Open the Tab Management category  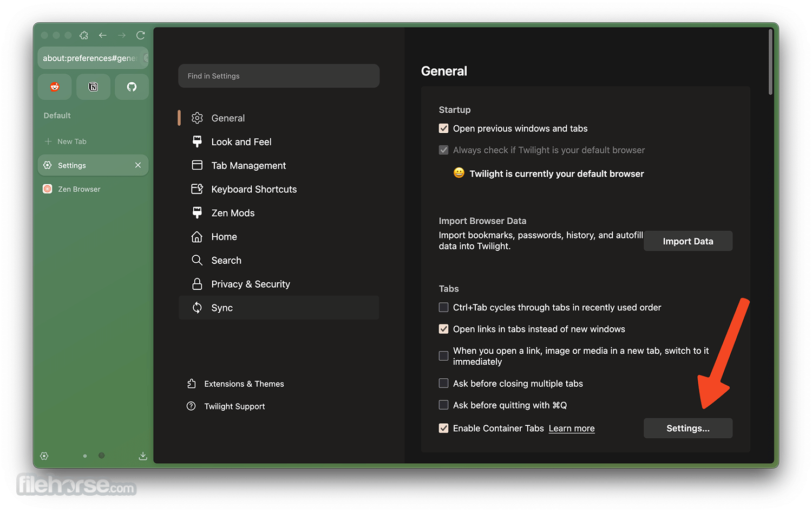pyautogui.click(x=279, y=165)
